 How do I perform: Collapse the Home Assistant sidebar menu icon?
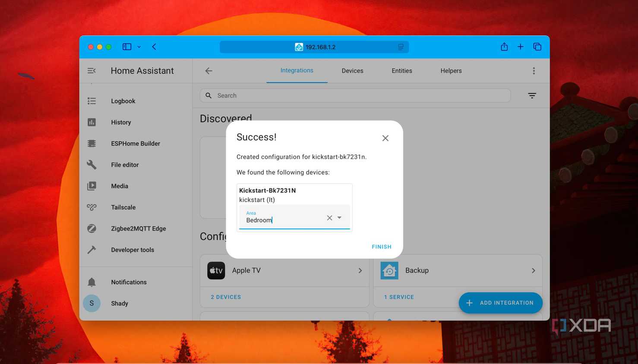point(92,71)
